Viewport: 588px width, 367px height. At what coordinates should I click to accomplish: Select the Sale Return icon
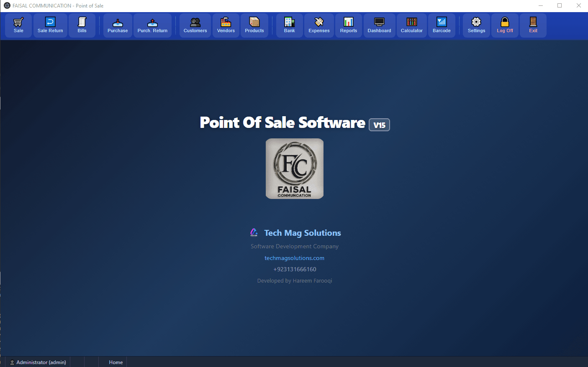click(50, 25)
